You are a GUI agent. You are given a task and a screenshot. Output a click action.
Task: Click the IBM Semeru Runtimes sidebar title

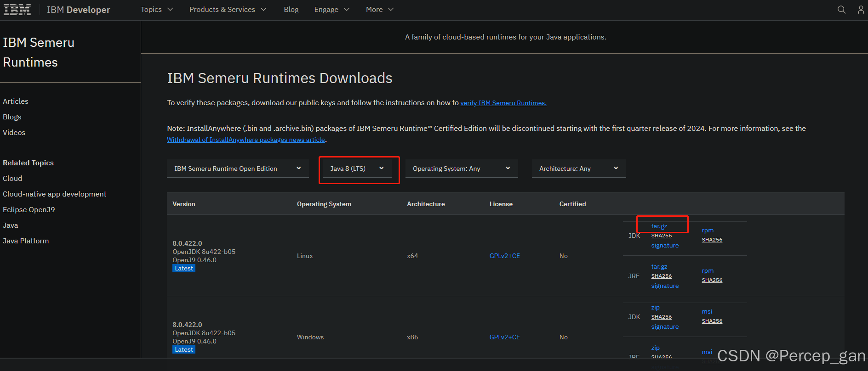click(x=39, y=52)
